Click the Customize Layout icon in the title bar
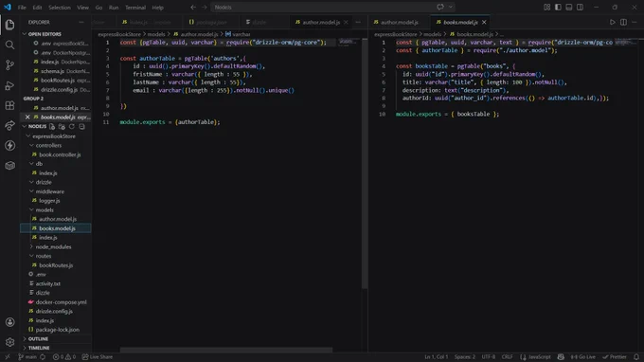Image resolution: width=644 pixels, height=362 pixels. pyautogui.click(x=546, y=7)
